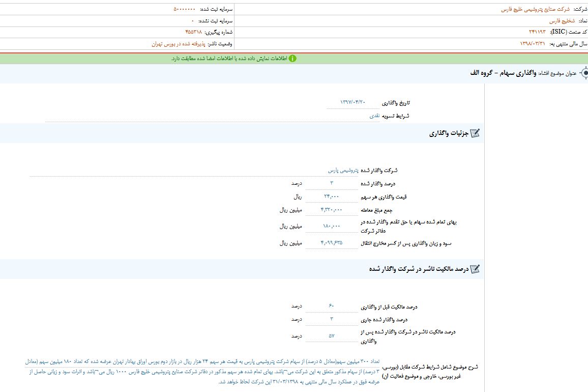
Task: Click the درصد واگذار شده value field
Action: click(x=332, y=183)
